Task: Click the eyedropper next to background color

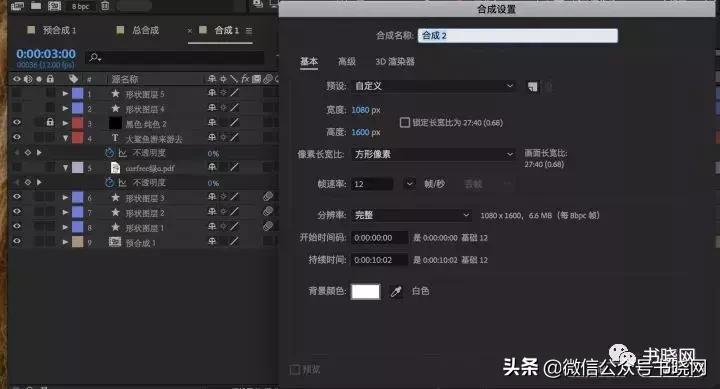Action: pos(396,291)
